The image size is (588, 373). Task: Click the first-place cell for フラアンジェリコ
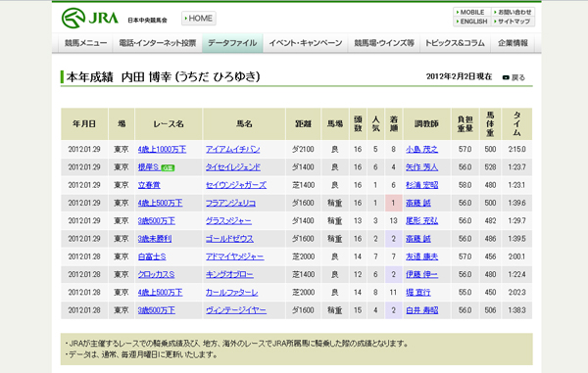[393, 203]
